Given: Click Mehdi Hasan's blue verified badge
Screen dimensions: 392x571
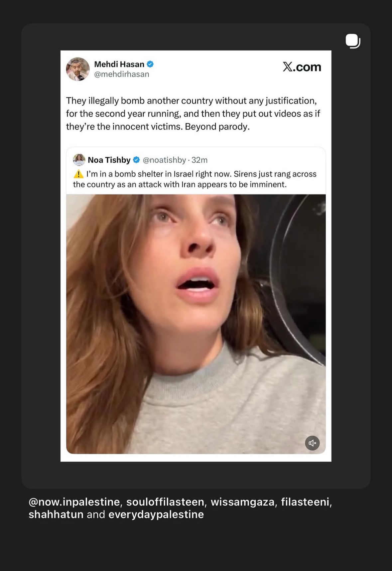Looking at the screenshot, I should click(150, 64).
